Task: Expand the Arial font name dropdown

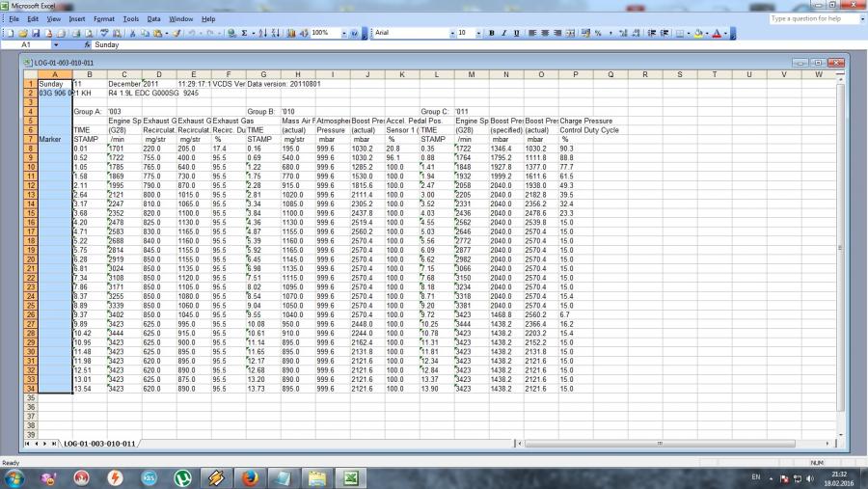Action: (x=452, y=33)
